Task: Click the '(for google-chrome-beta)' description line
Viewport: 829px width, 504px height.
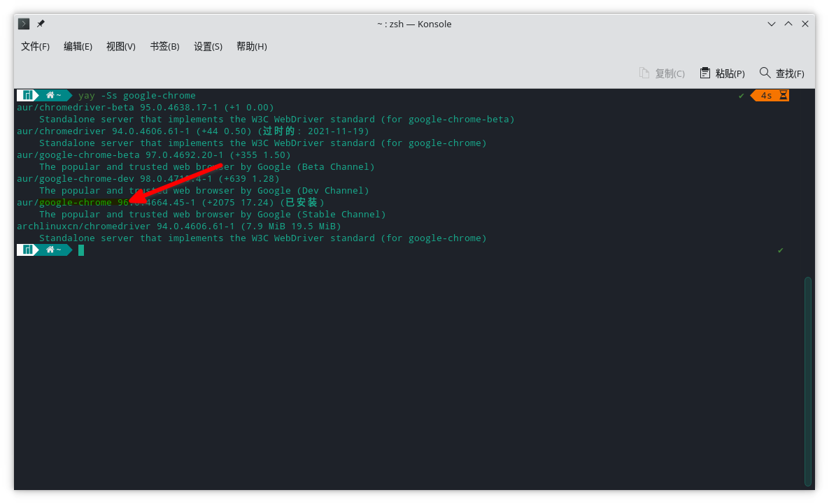Action: [276, 120]
